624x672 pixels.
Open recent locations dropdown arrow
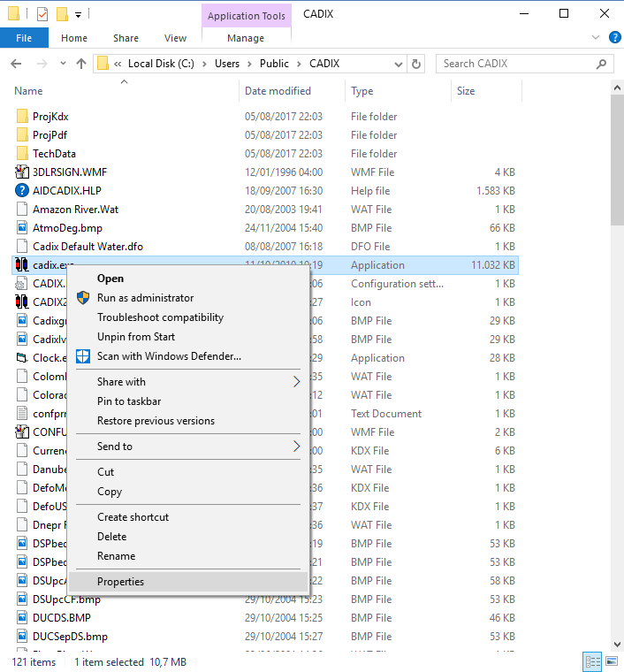[x=63, y=64]
